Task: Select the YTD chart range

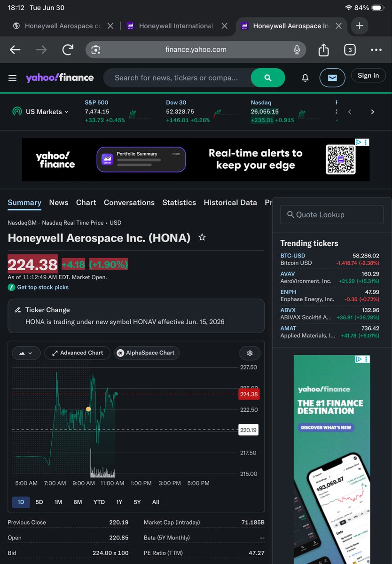Action: pos(99,502)
